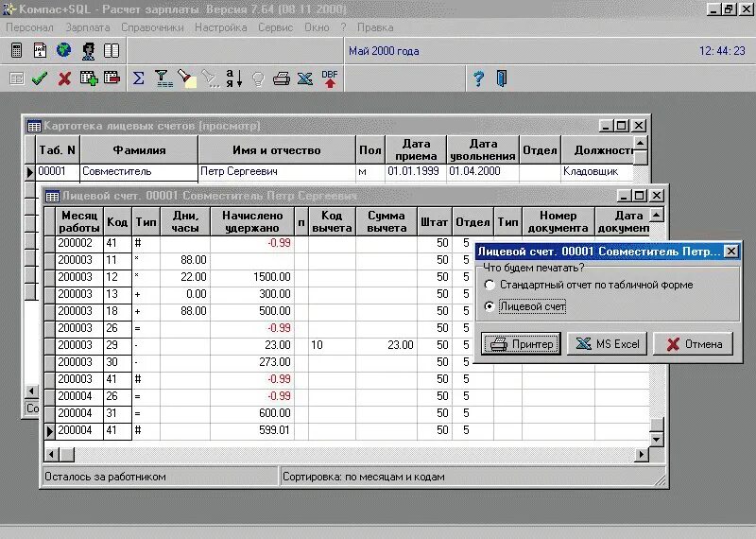Image resolution: width=756 pixels, height=539 pixels.
Task: Click the Excel export toolbar icon
Action: (304, 78)
